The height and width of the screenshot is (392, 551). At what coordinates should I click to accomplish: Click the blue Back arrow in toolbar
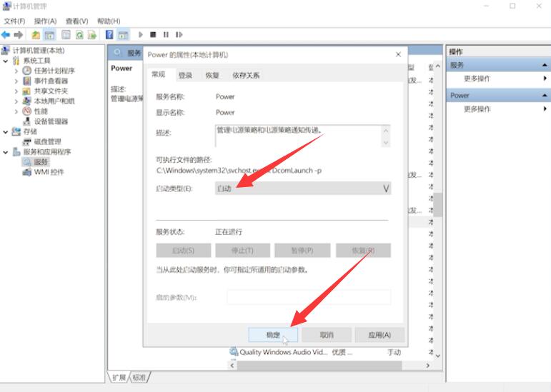click(6, 35)
